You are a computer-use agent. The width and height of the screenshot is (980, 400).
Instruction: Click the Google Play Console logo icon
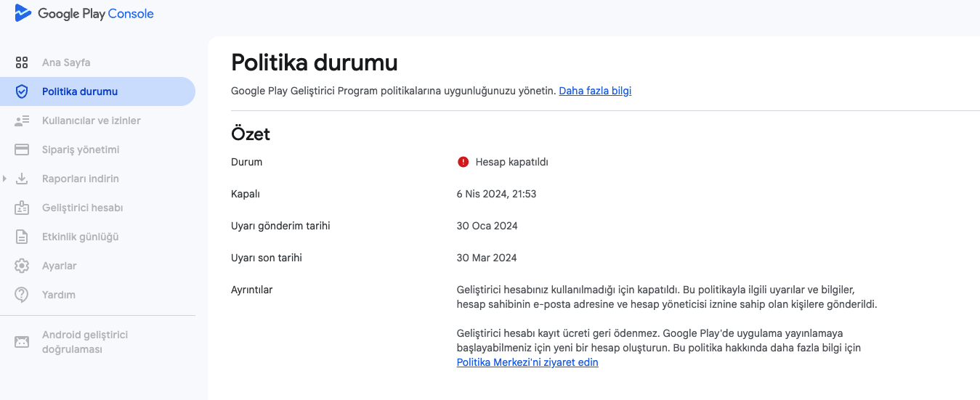pos(23,13)
